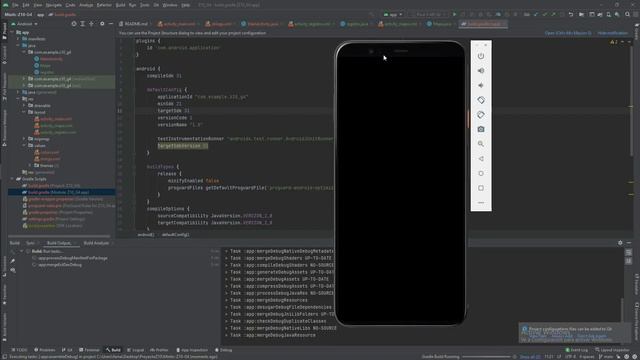The width and height of the screenshot is (640, 360).
Task: Expand the mipmap folder
Action: coord(24,139)
